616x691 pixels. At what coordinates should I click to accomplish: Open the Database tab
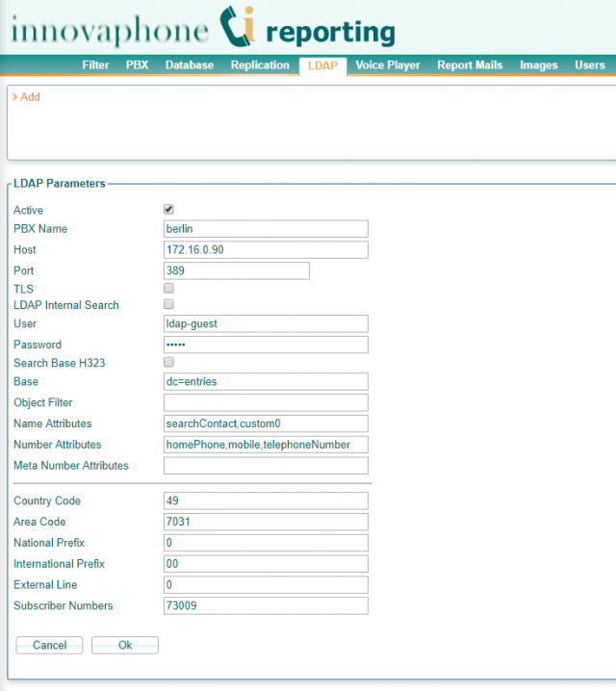[x=190, y=65]
